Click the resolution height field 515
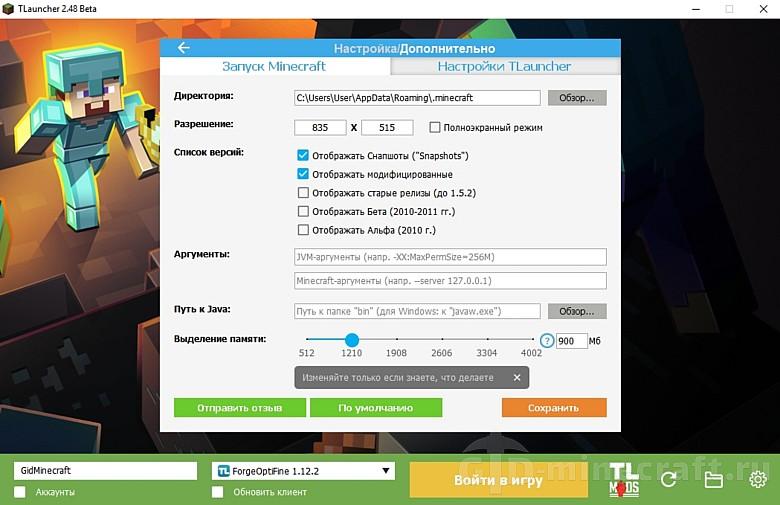 pyautogui.click(x=387, y=127)
